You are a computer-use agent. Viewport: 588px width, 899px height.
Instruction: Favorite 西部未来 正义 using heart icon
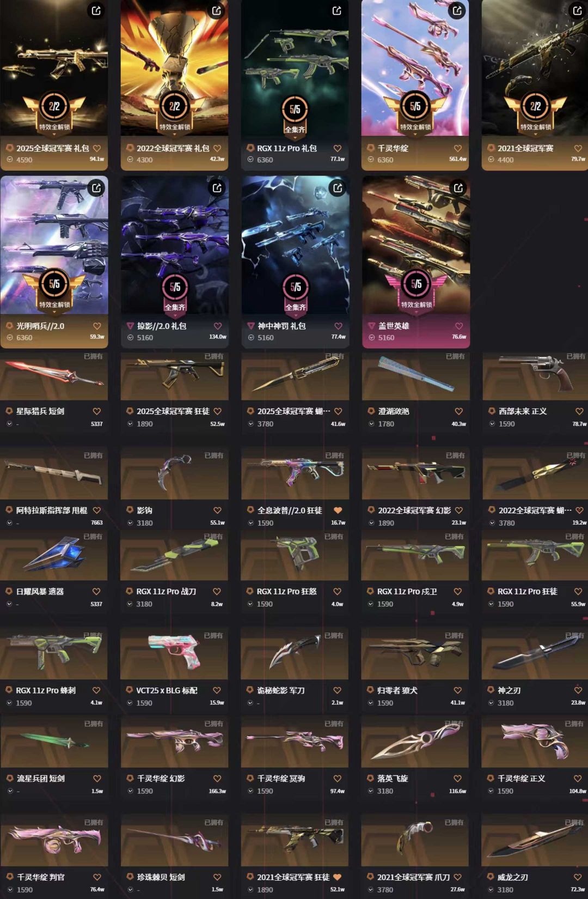579,411
